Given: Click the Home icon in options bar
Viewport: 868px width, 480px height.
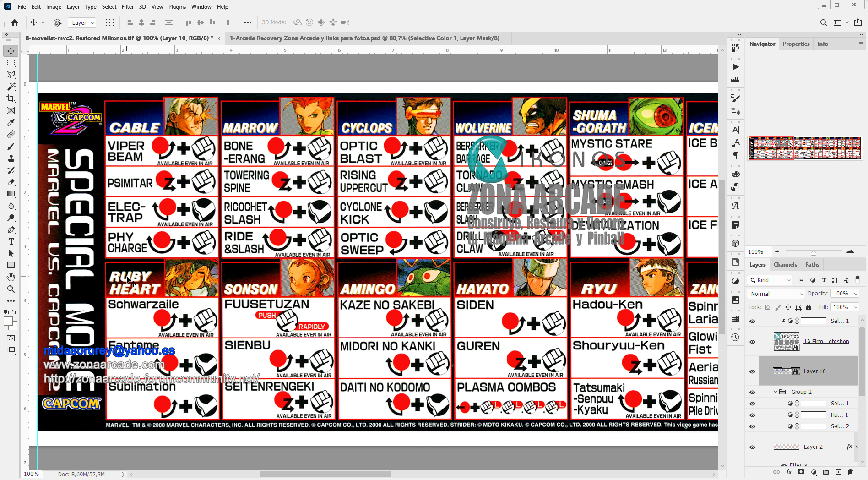Looking at the screenshot, I should tap(15, 22).
